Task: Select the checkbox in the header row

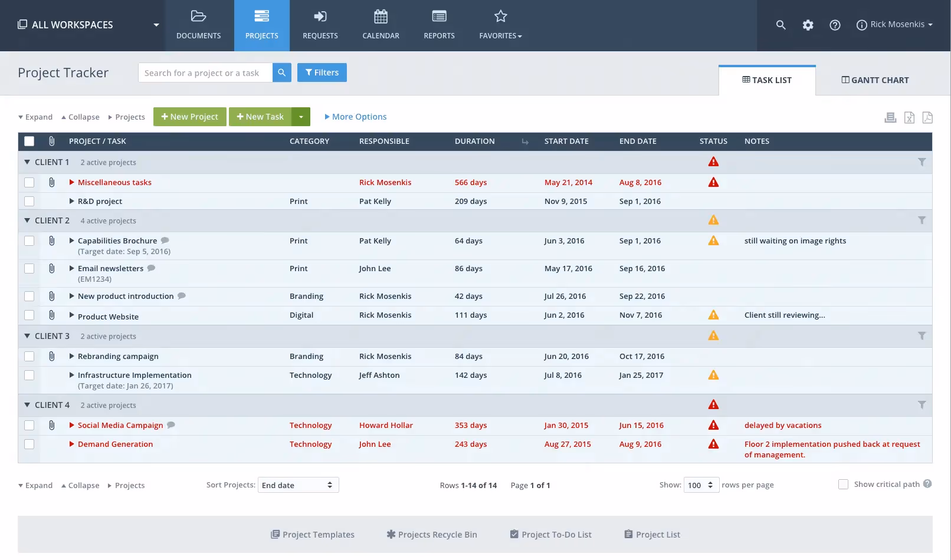Action: 29,141
